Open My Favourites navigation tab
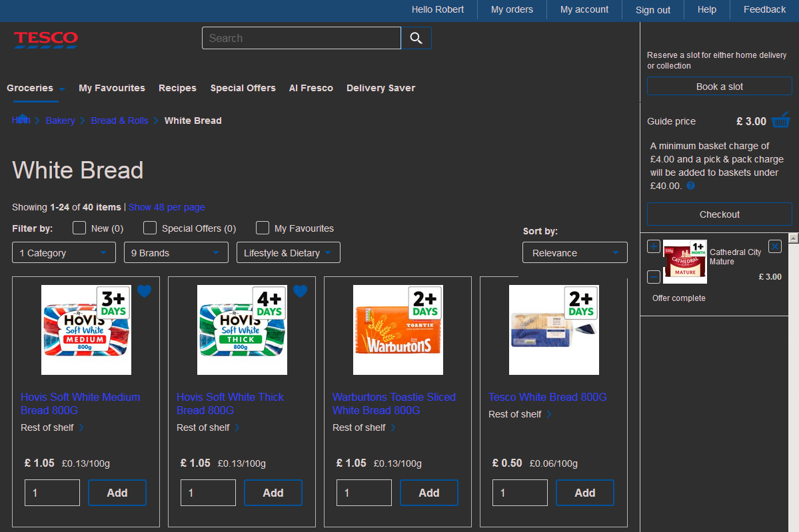The height and width of the screenshot is (532, 799). [x=111, y=88]
